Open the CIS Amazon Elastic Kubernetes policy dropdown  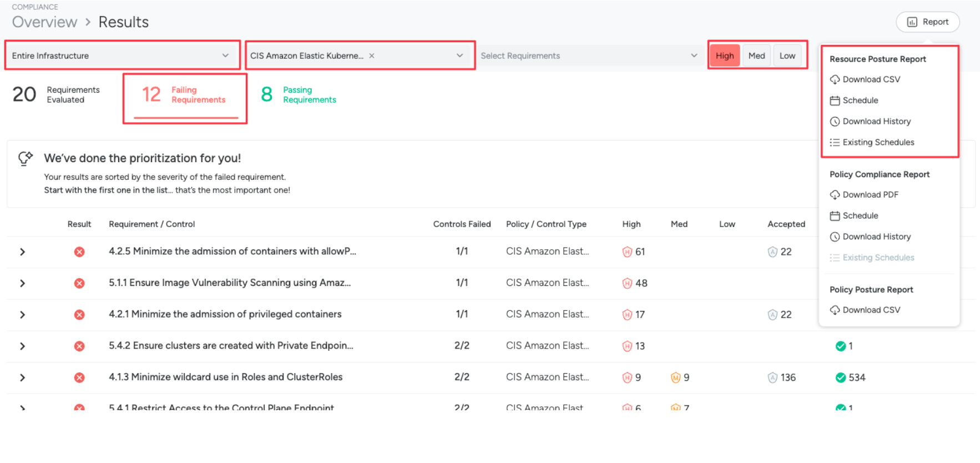[360, 56]
